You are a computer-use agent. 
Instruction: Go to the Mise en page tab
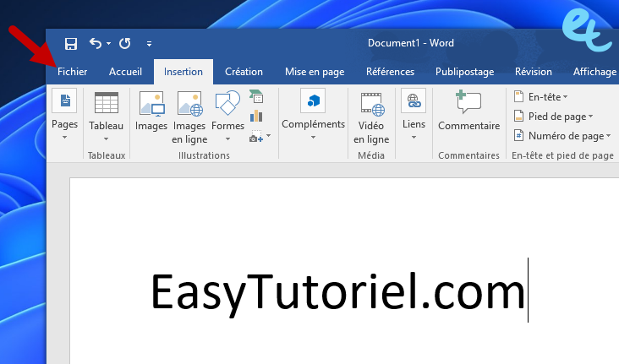click(x=315, y=72)
